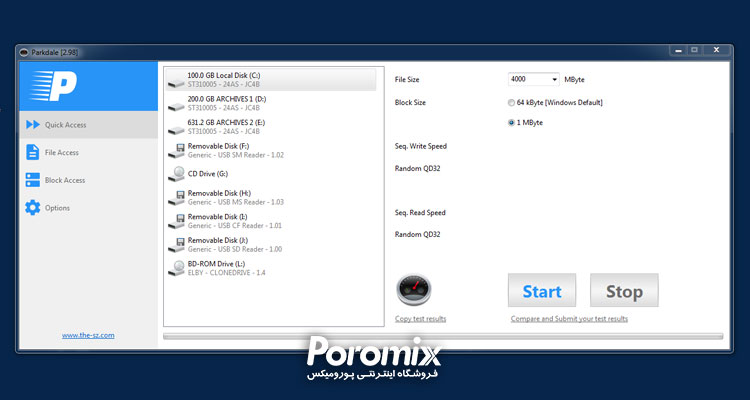Switch to Block Access section
The height and width of the screenshot is (400, 750).
coord(65,180)
